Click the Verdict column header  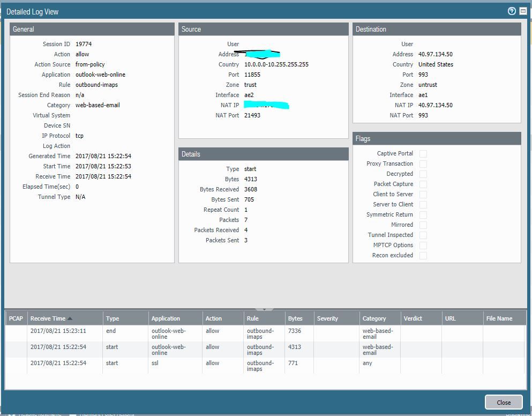coord(413,318)
